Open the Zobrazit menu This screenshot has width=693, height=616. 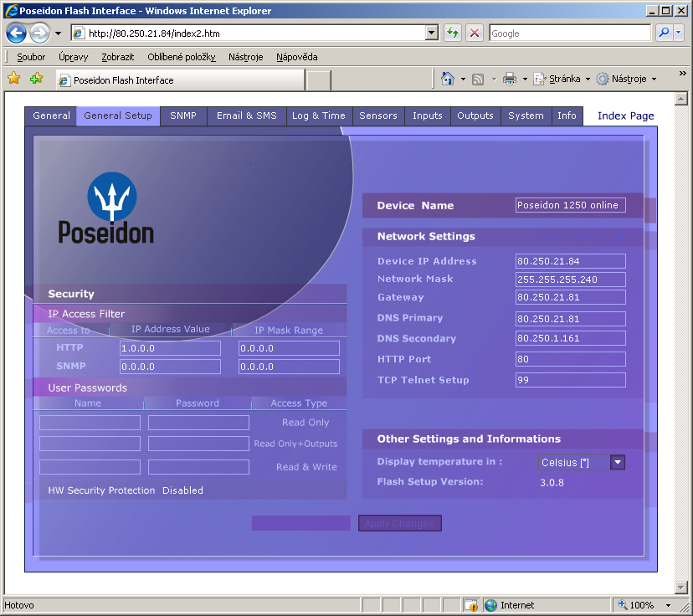[117, 57]
